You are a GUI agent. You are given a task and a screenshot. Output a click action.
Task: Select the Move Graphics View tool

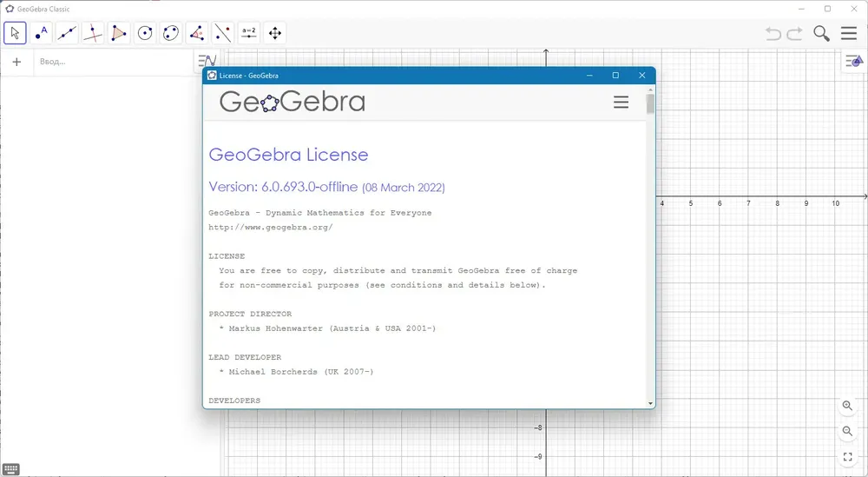click(x=275, y=33)
